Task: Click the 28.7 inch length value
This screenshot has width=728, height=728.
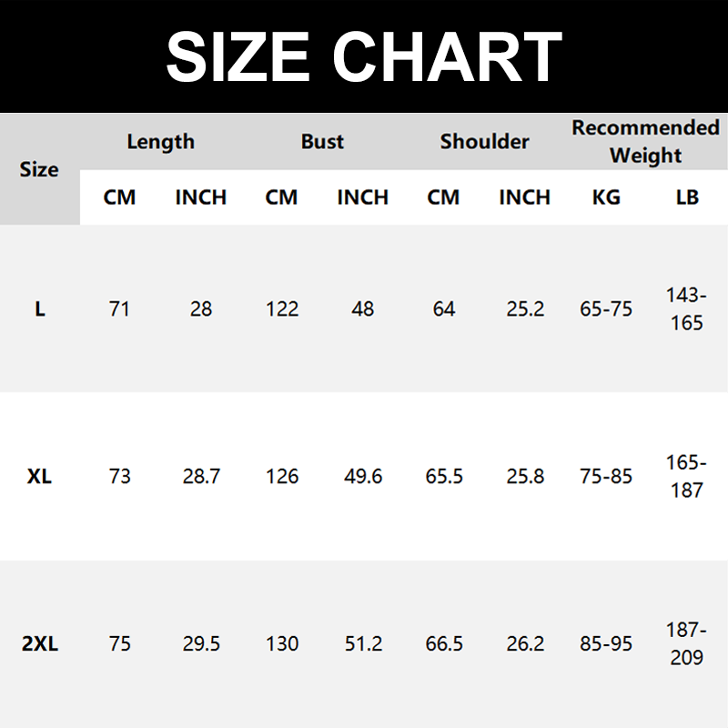Action: [201, 477]
